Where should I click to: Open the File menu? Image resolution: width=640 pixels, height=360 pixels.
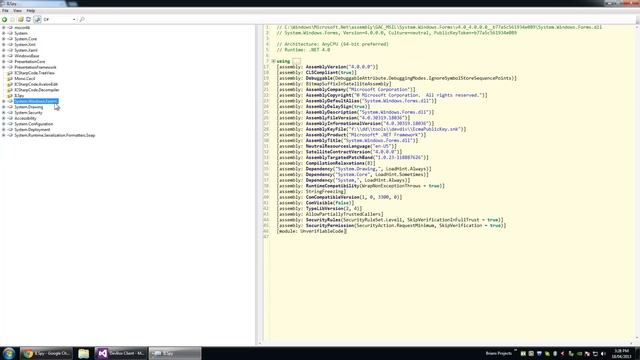pyautogui.click(x=5, y=11)
